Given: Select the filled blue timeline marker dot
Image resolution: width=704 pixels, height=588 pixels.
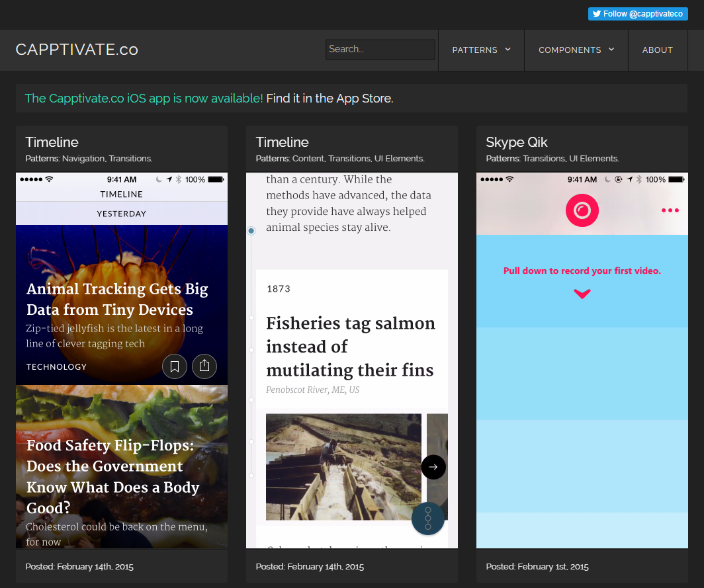Looking at the screenshot, I should click(x=251, y=231).
